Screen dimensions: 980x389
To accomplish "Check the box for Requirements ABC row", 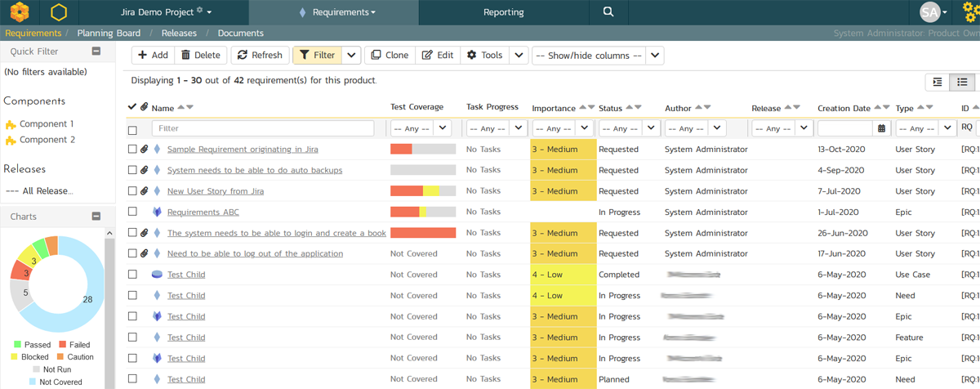I will 132,212.
